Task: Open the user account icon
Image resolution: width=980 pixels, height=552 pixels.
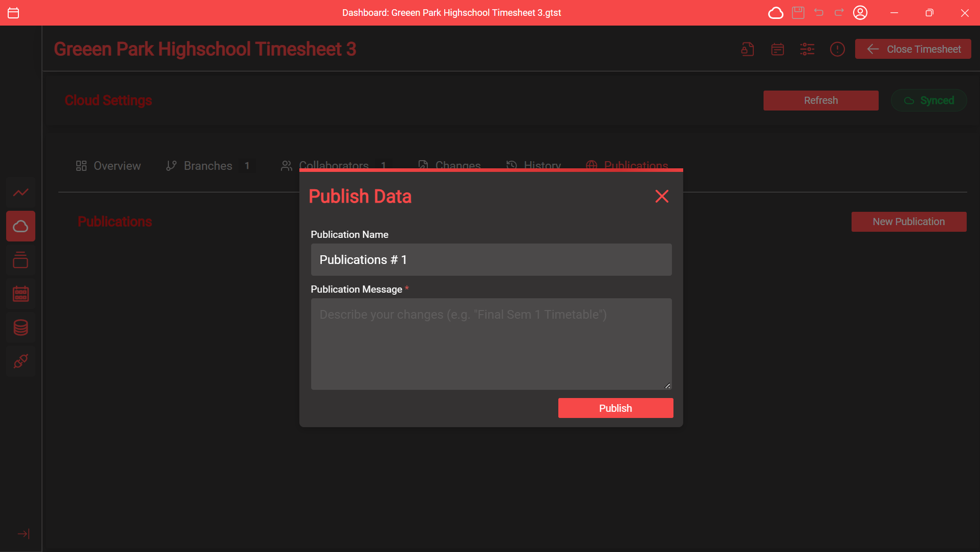Action: click(860, 12)
